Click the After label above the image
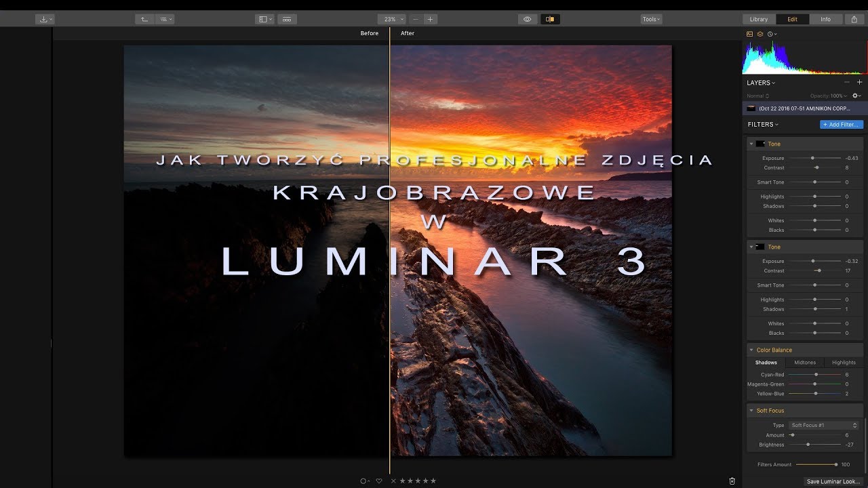The image size is (868, 488). click(x=408, y=33)
